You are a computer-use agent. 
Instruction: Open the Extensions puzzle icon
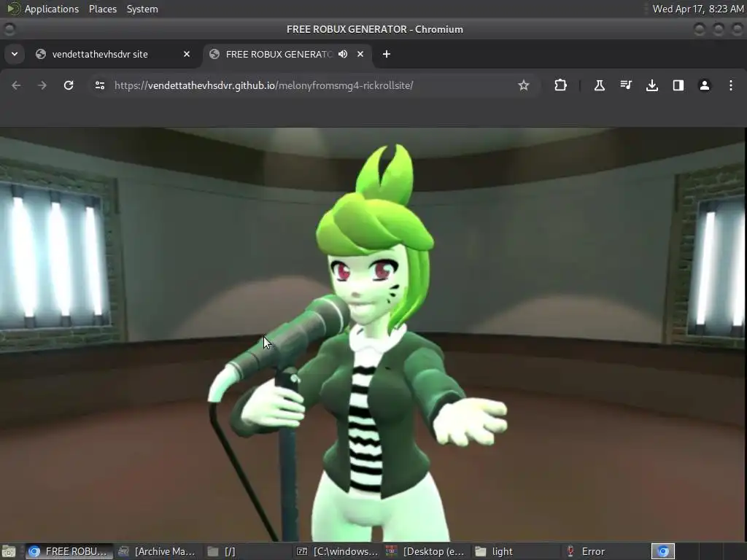(561, 85)
